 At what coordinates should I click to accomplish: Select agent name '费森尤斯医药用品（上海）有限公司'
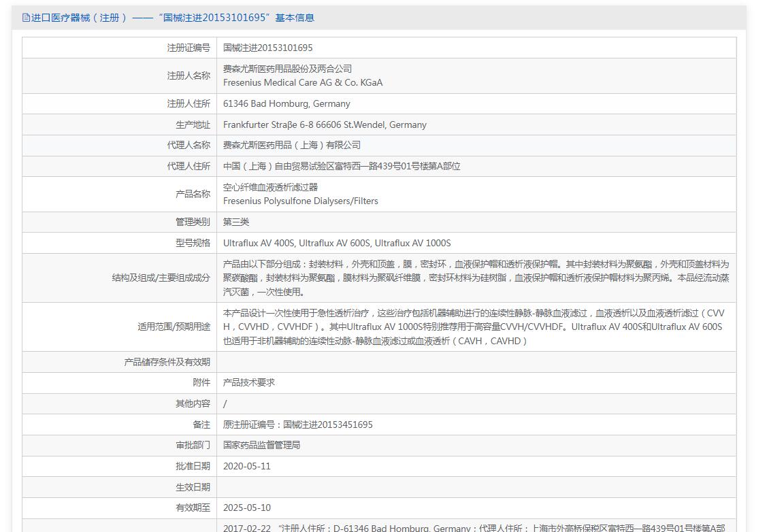point(292,145)
